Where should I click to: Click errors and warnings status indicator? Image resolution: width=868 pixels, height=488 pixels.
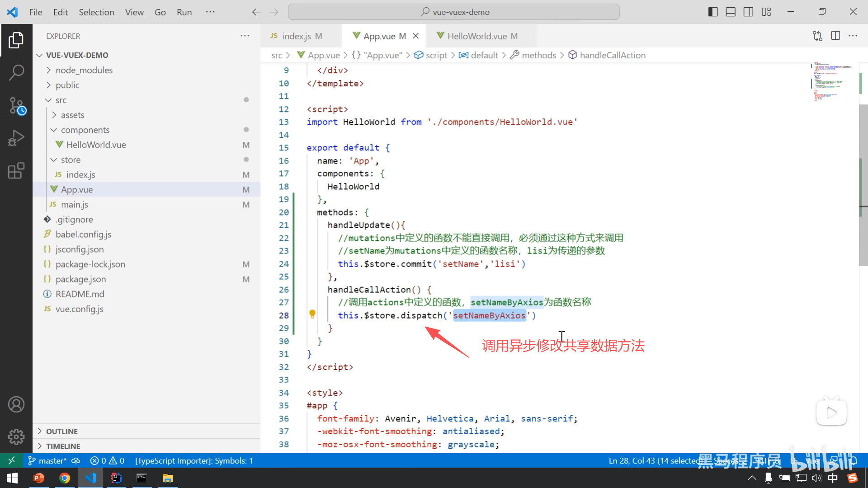[x=107, y=460]
